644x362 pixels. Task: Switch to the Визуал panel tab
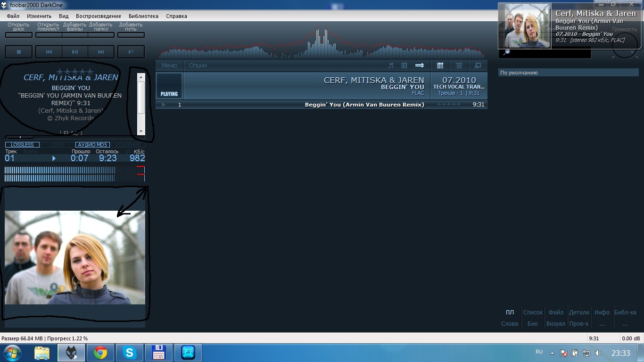(x=556, y=323)
